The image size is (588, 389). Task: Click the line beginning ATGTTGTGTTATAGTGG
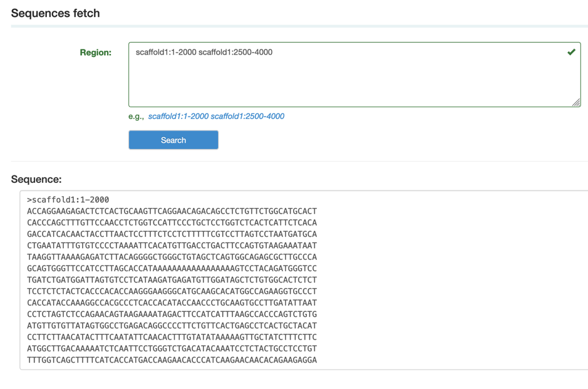click(172, 326)
